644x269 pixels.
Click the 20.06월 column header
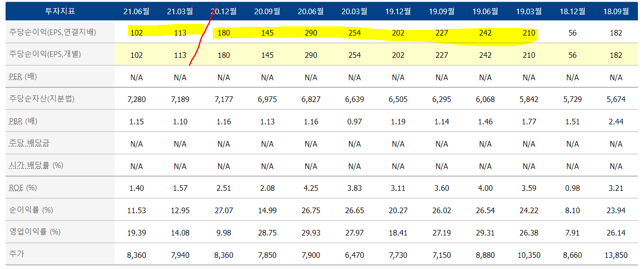tap(311, 11)
